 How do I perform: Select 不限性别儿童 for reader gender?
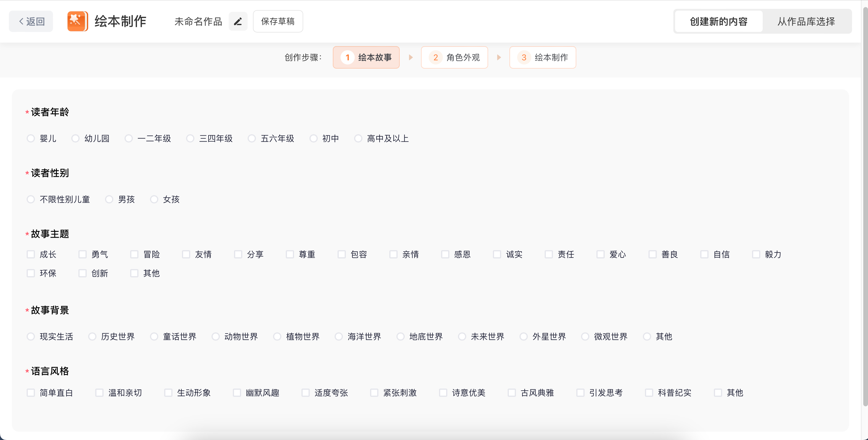click(x=31, y=199)
